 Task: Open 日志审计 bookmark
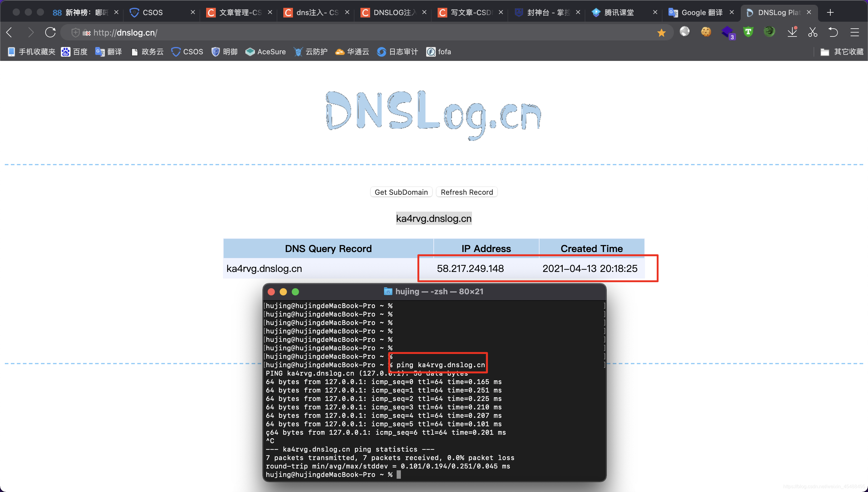pos(398,52)
